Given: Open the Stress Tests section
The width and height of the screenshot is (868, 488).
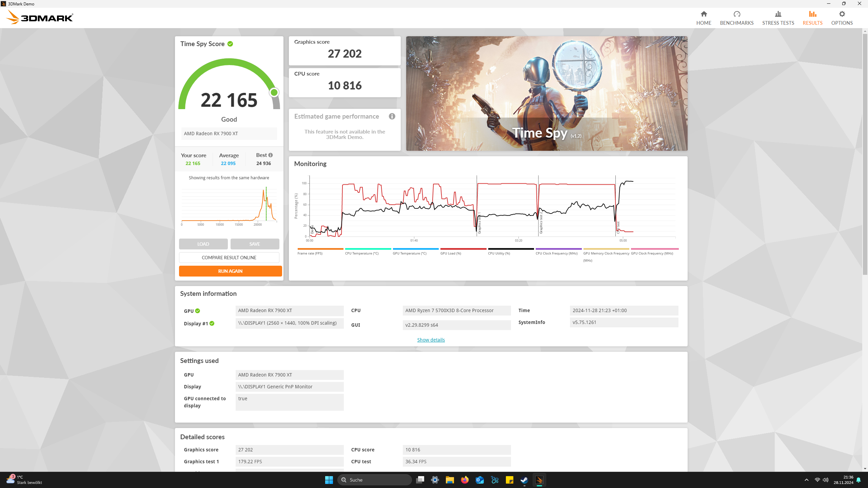Looking at the screenshot, I should point(778,18).
